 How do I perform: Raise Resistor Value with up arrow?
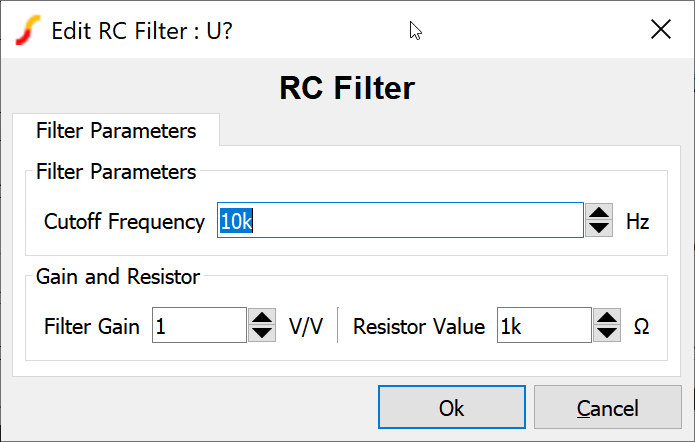pos(607,318)
